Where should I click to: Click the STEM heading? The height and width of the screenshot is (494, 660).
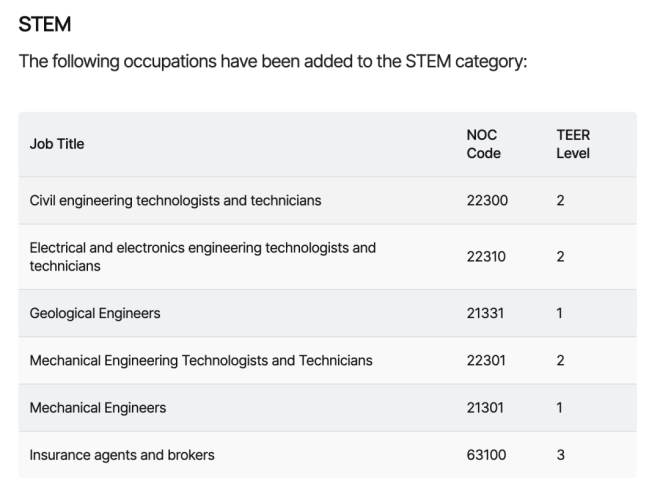click(45, 24)
